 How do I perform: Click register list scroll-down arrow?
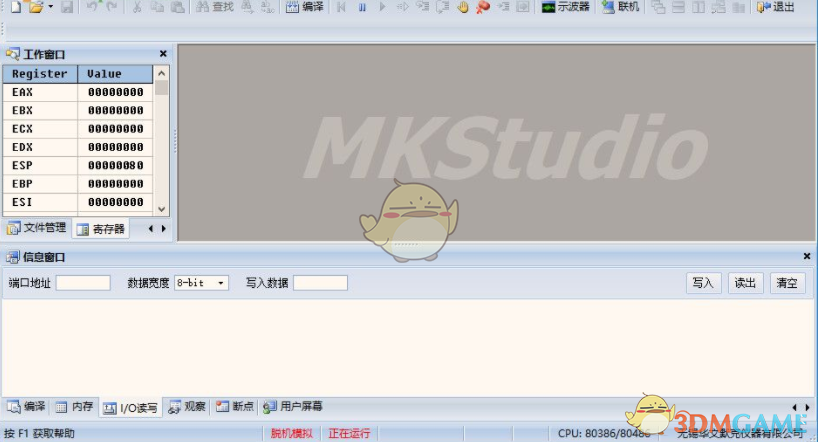coord(161,209)
